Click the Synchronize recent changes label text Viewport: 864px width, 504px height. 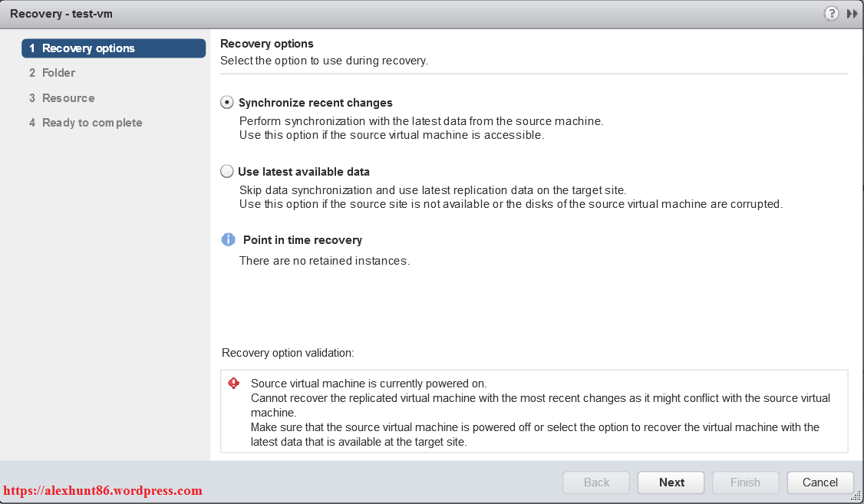point(315,103)
